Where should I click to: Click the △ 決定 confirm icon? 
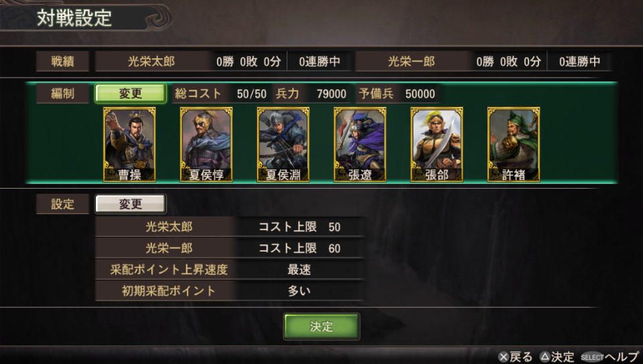tap(557, 357)
